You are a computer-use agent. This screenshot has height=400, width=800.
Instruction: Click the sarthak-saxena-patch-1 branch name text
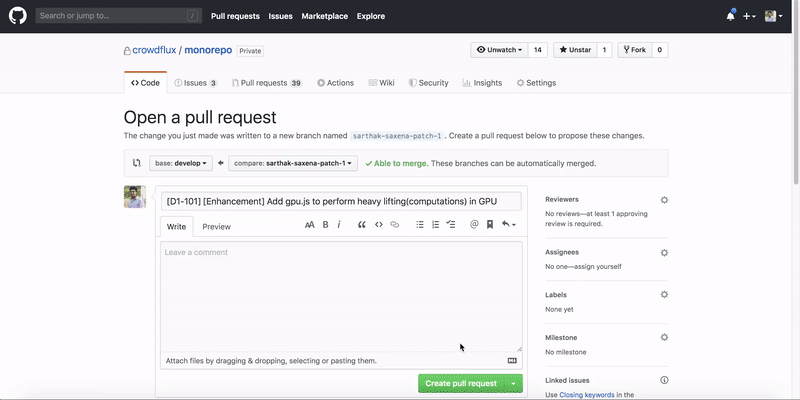coord(396,136)
